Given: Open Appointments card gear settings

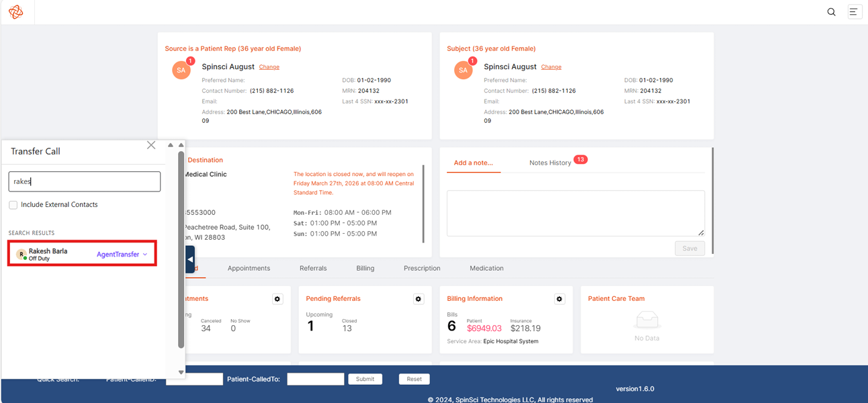Looking at the screenshot, I should tap(277, 299).
